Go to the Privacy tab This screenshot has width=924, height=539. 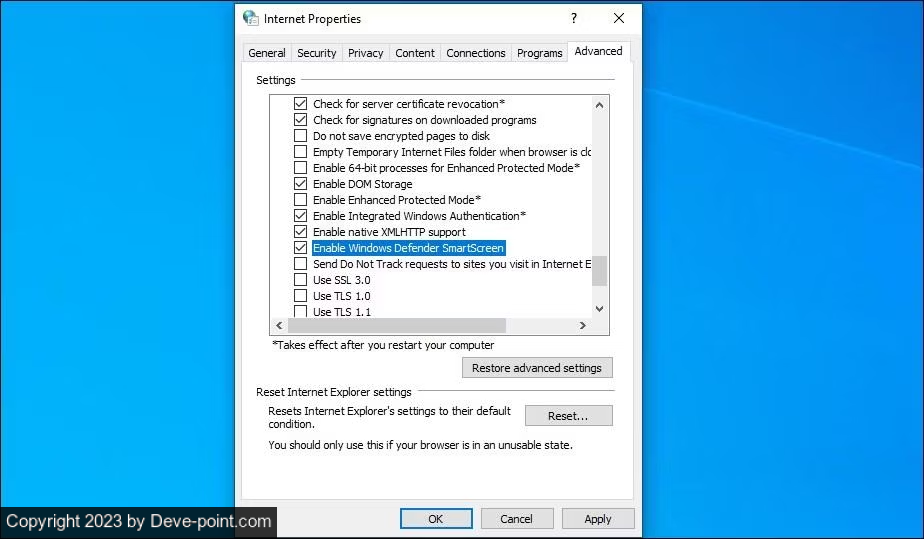[365, 53]
